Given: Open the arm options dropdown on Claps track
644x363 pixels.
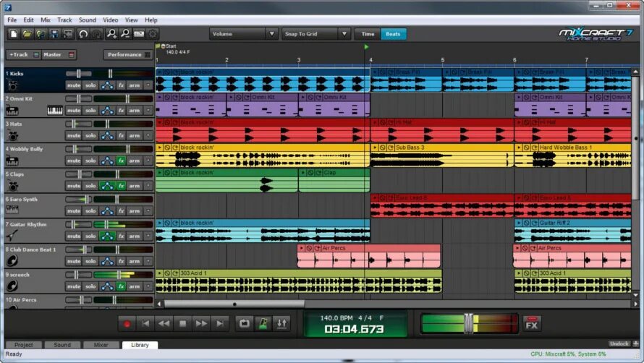Looking at the screenshot, I should tap(148, 186).
